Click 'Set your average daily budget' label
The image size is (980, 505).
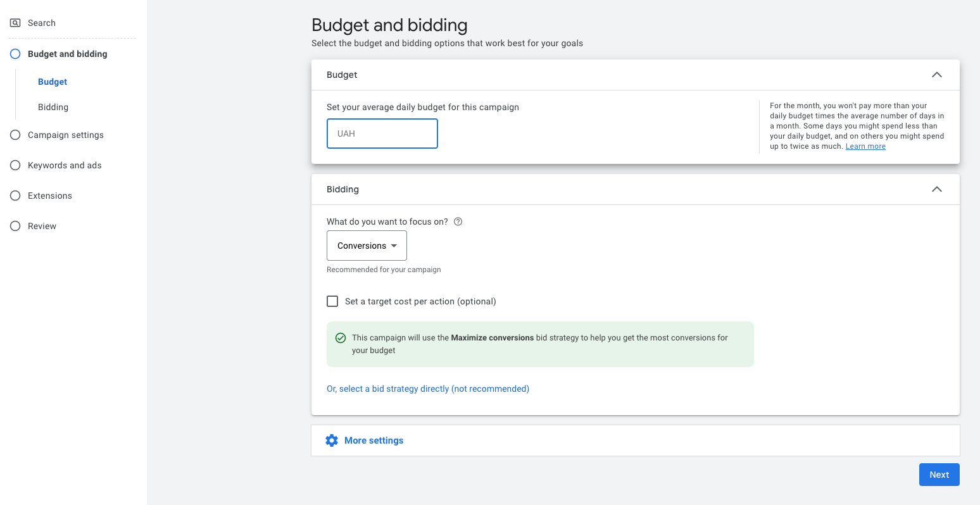coord(423,107)
